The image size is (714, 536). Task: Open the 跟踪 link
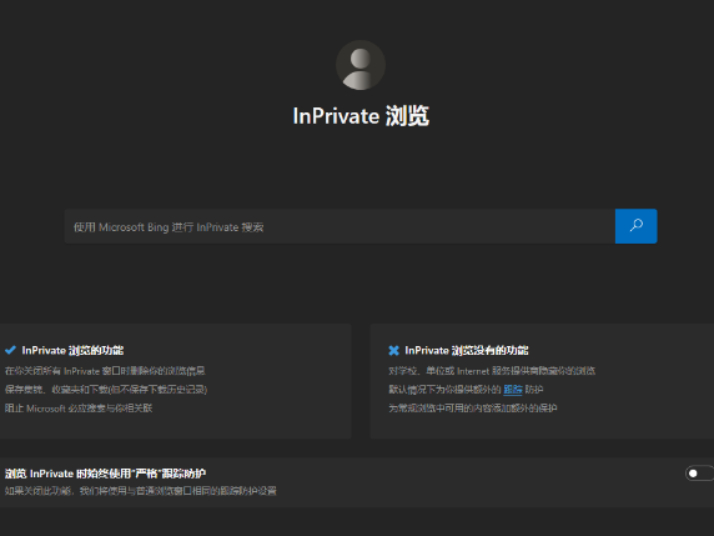(x=512, y=389)
